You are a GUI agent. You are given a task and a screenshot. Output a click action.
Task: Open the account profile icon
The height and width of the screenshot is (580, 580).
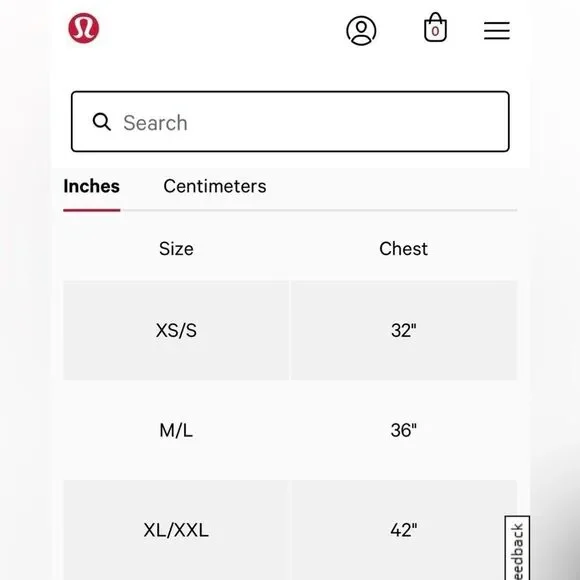coord(361,30)
